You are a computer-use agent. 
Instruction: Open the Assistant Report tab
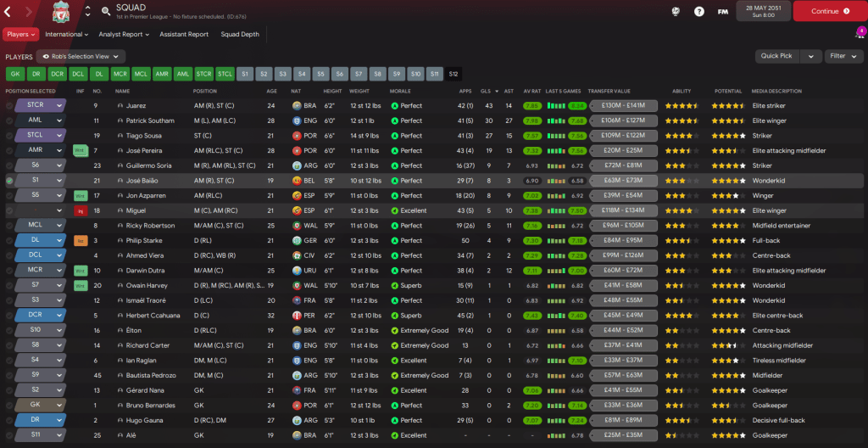tap(184, 35)
